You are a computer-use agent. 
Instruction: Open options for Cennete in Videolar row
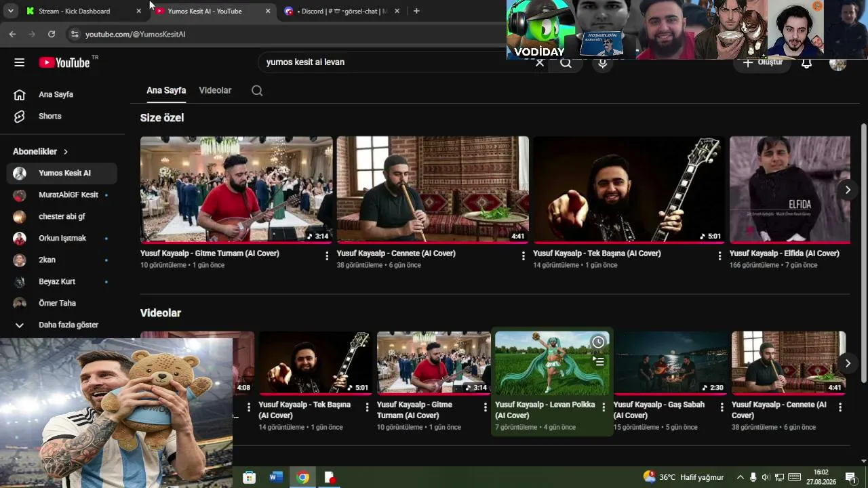point(840,407)
